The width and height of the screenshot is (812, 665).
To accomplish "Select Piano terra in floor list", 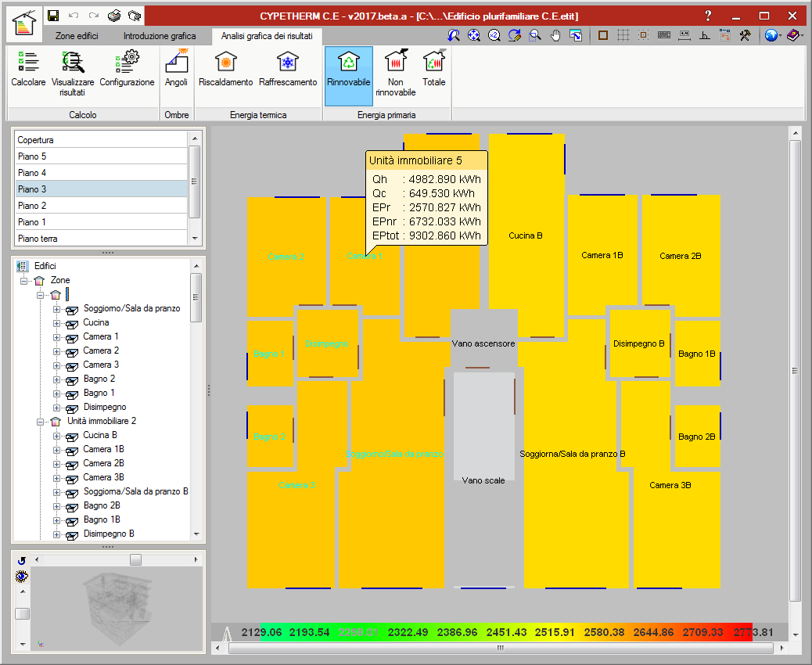I will 101,239.
